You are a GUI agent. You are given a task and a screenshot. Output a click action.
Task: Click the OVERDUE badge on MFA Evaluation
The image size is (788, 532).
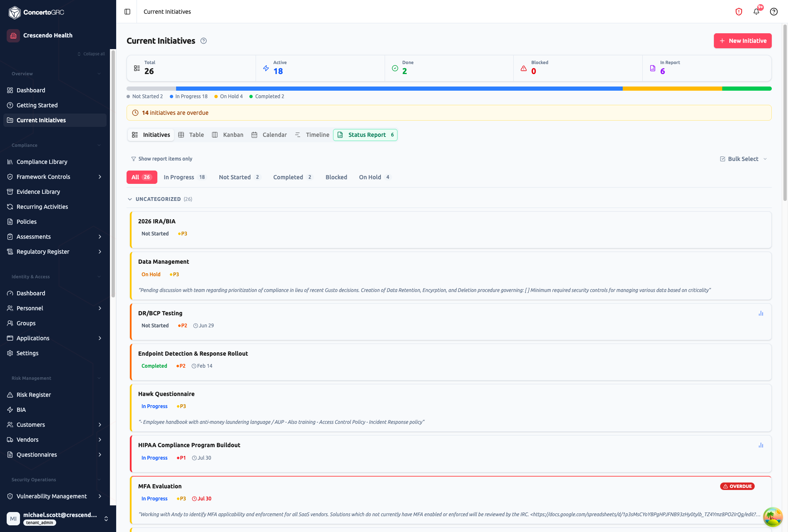(737, 486)
